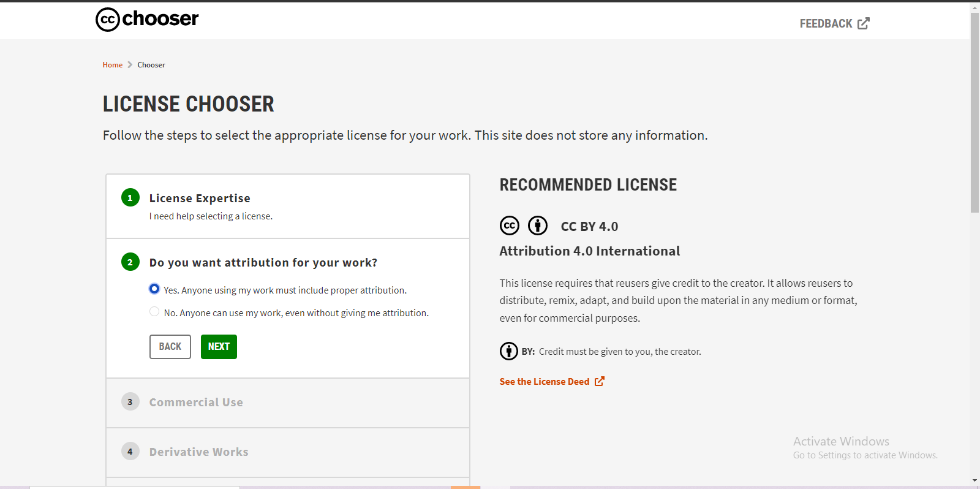Click the License Deed external link icon

tap(600, 381)
